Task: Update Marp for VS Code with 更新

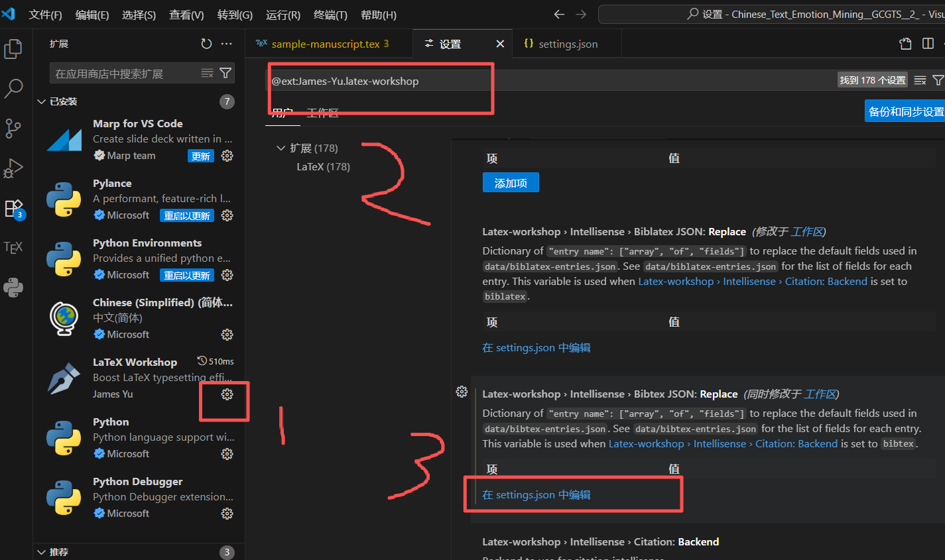Action: click(201, 156)
